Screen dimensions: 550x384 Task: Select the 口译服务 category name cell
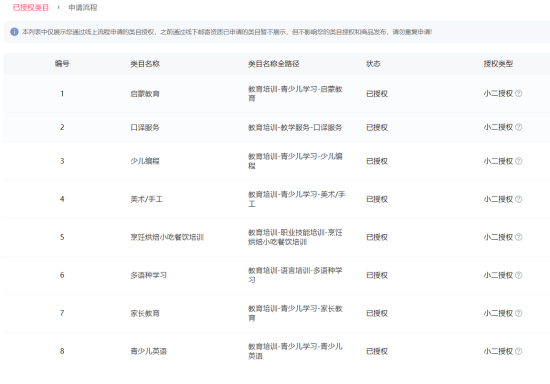pyautogui.click(x=145, y=127)
